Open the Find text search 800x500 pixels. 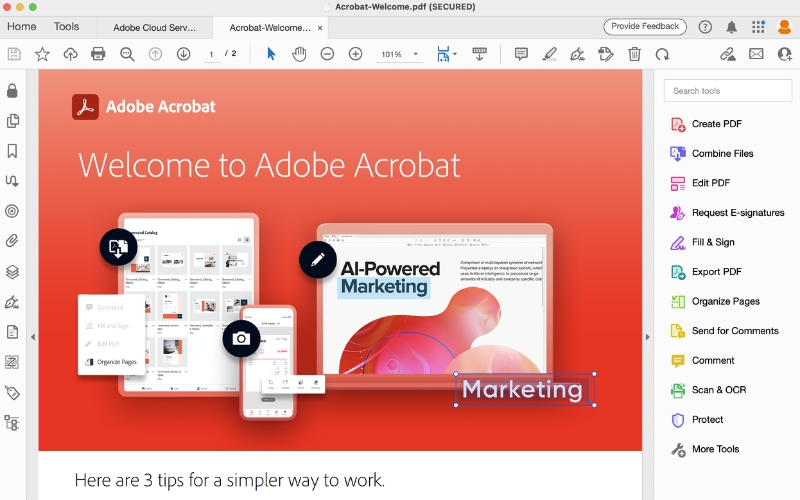point(127,54)
